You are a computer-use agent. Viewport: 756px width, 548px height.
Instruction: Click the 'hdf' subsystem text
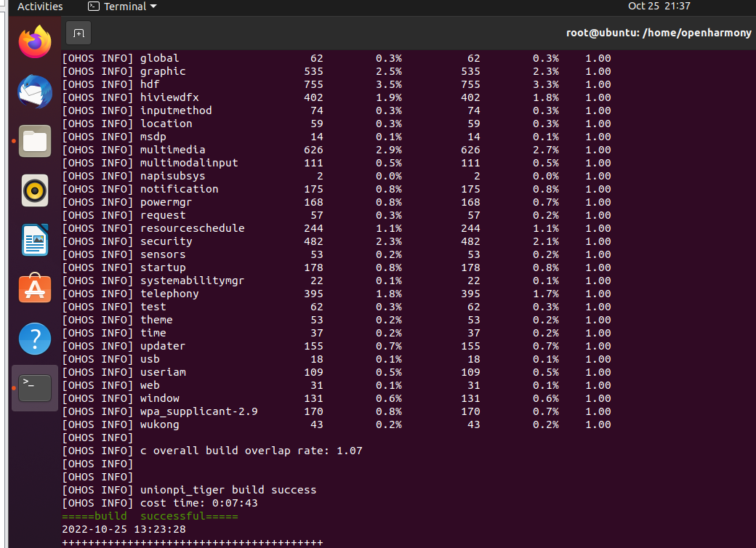(x=150, y=84)
